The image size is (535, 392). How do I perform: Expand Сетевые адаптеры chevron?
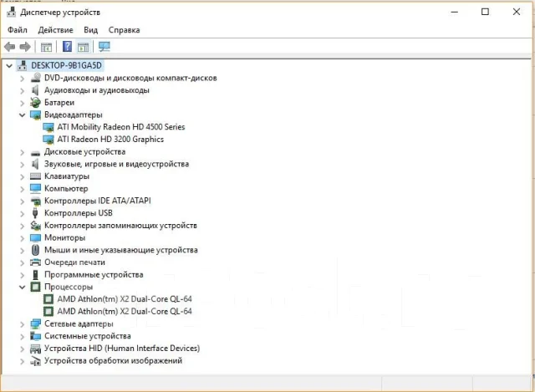point(23,324)
